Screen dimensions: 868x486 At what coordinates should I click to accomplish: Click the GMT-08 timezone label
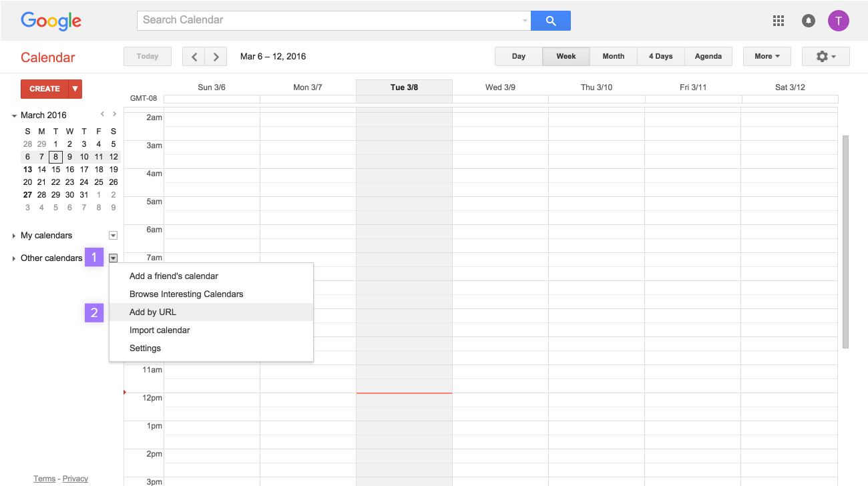[x=144, y=99]
